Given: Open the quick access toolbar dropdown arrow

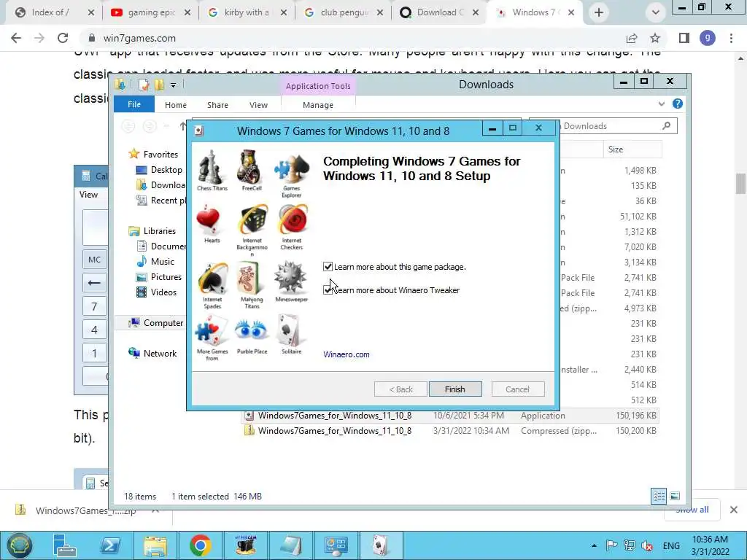Looking at the screenshot, I should [173, 85].
